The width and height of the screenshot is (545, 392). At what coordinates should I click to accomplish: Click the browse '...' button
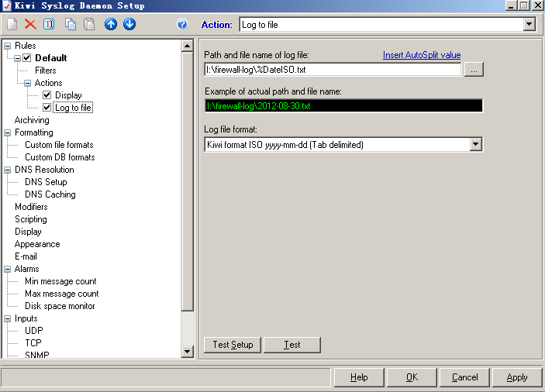pyautogui.click(x=474, y=70)
